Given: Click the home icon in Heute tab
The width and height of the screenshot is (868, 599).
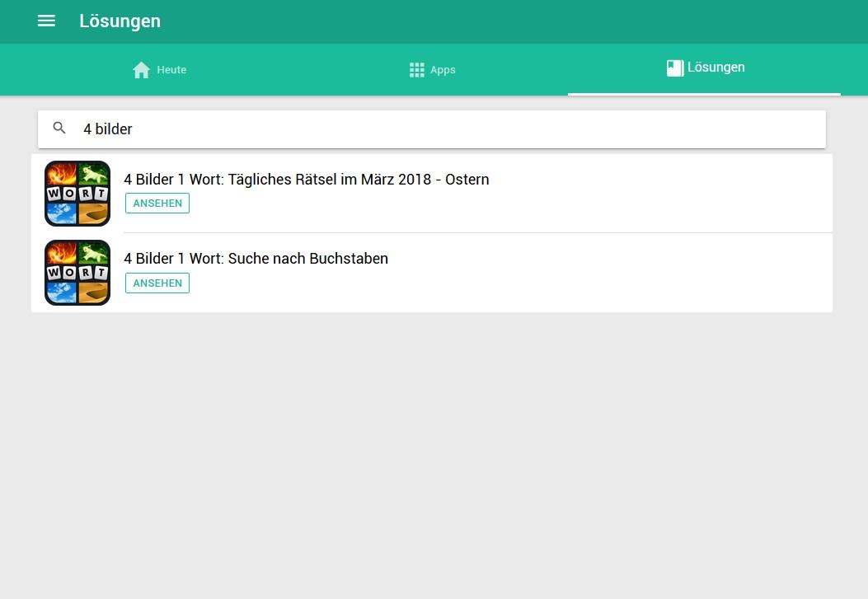Looking at the screenshot, I should pyautogui.click(x=141, y=70).
